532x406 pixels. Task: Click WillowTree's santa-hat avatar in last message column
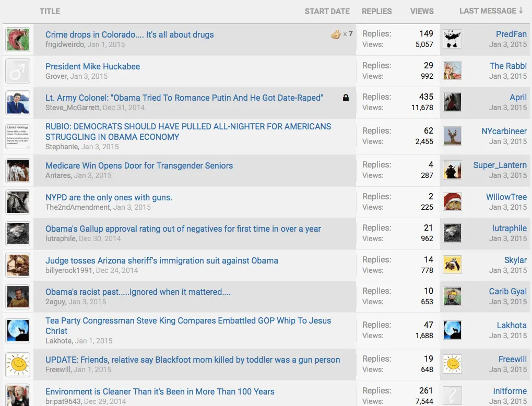(452, 201)
